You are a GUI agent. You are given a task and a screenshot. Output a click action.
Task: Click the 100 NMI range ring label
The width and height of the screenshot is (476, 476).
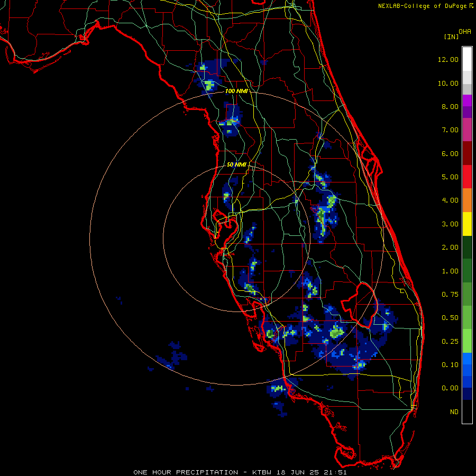point(236,91)
